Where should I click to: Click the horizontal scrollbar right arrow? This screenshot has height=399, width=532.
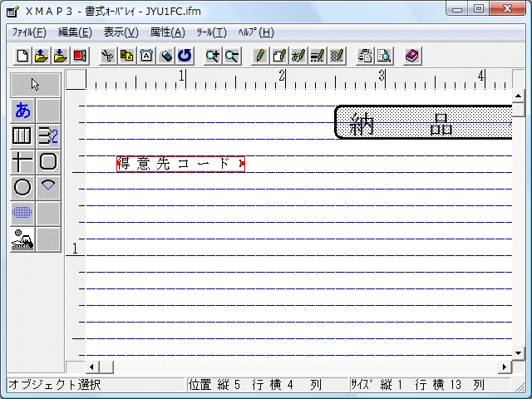point(505,367)
